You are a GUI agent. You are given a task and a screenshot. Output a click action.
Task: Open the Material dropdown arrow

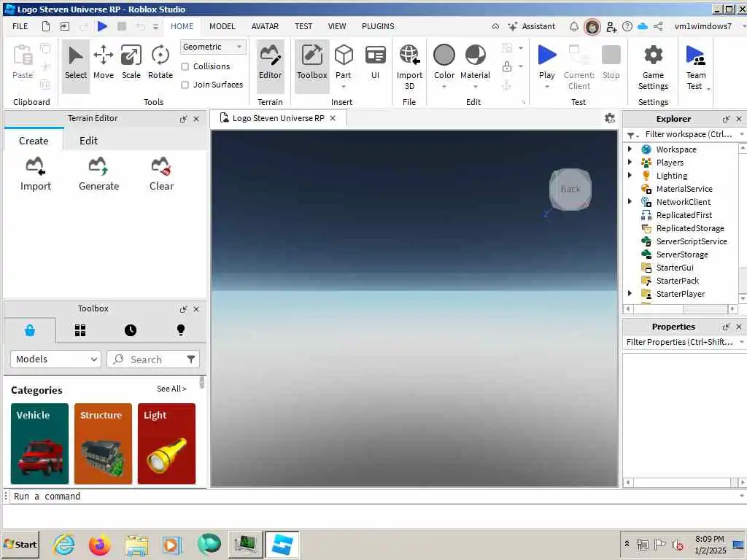click(475, 87)
